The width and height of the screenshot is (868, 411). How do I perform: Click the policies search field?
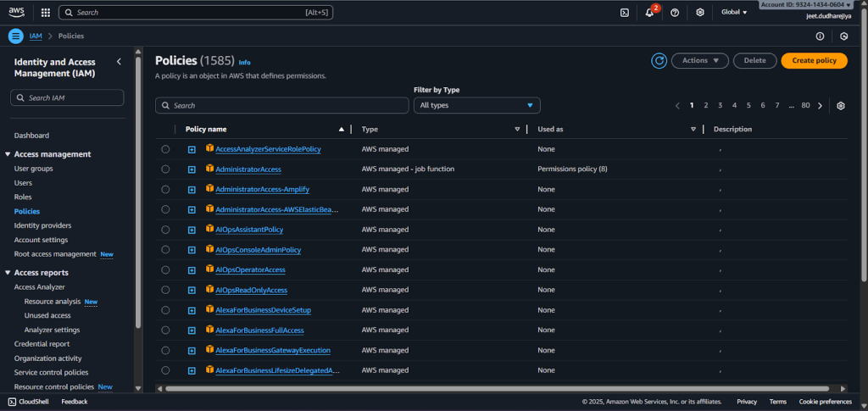281,105
